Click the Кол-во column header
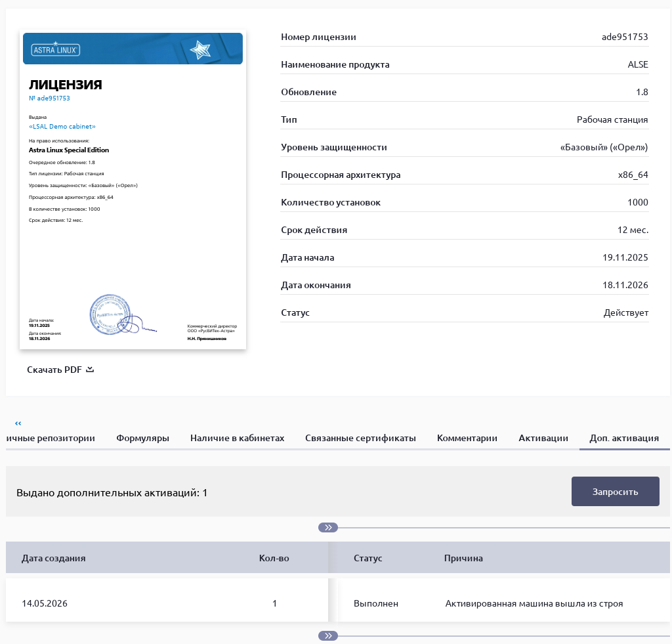The height and width of the screenshot is (644, 672). coord(274,558)
